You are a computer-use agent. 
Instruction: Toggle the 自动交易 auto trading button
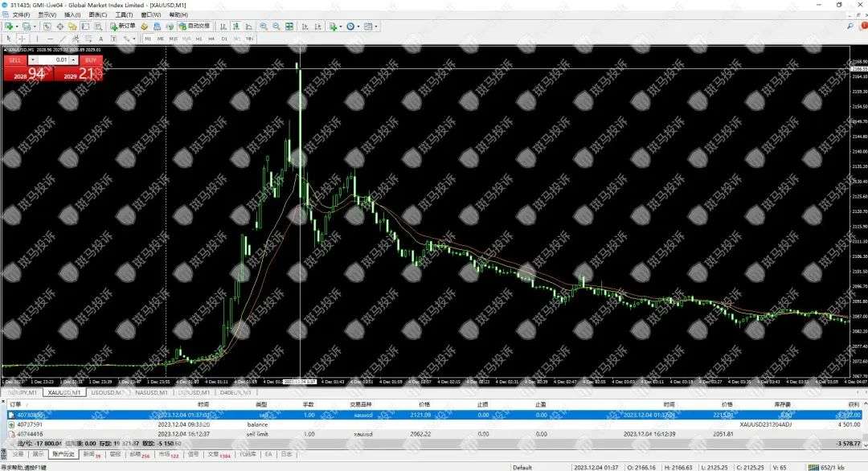pos(194,26)
